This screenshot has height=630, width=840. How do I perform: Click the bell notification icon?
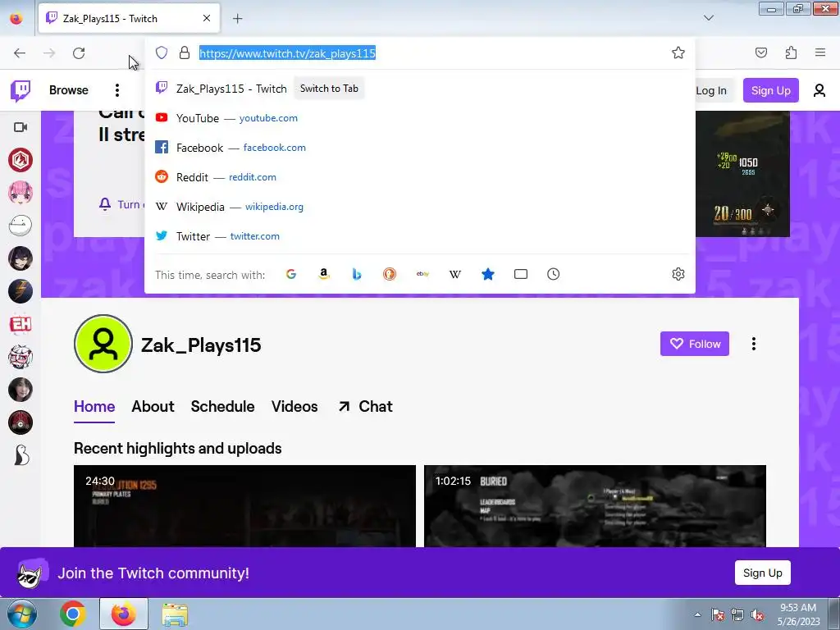point(105,204)
